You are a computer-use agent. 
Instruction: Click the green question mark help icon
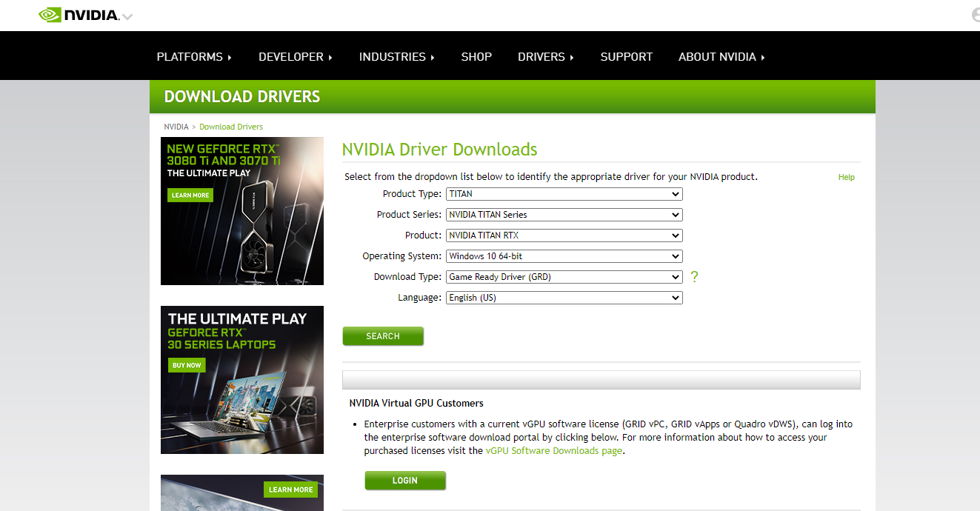694,277
